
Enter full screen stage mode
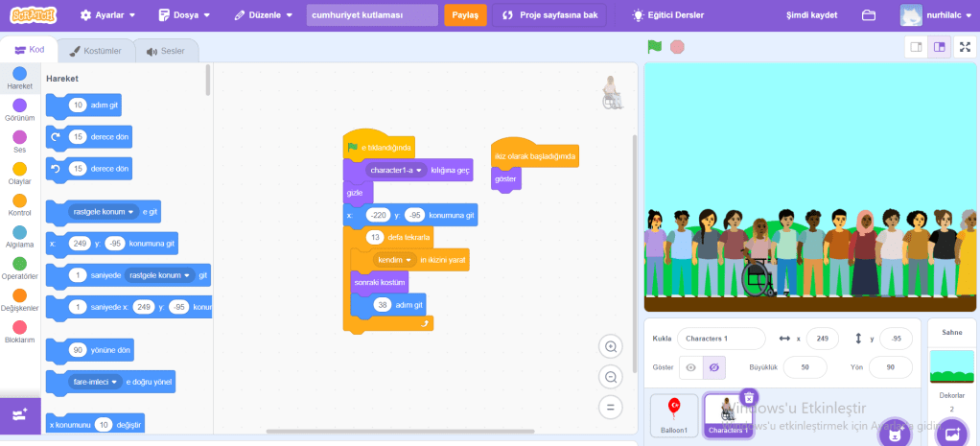[965, 46]
